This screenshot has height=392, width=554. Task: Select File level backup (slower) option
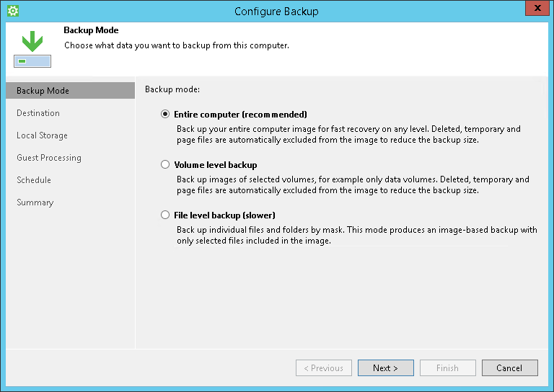(x=165, y=215)
